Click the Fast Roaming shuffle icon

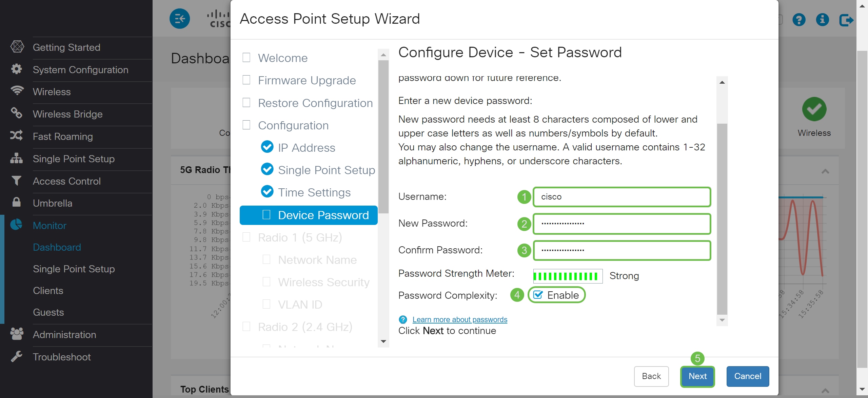click(x=17, y=136)
